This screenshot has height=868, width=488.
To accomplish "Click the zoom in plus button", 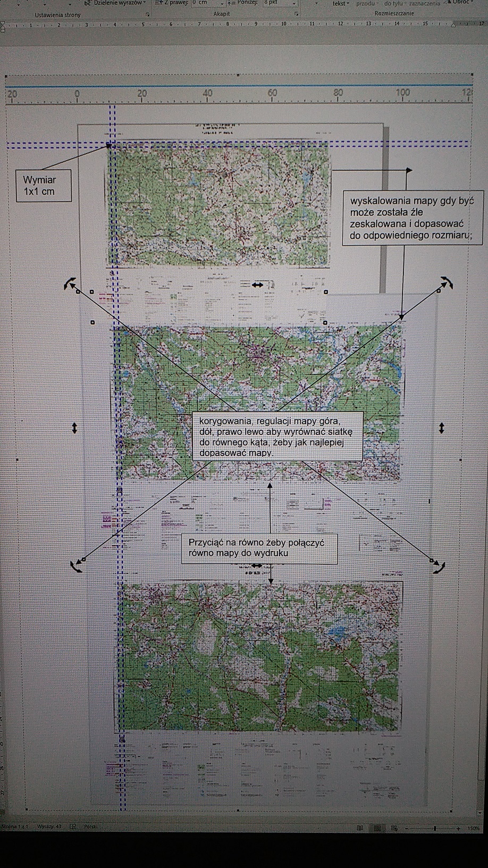I will 458,828.
